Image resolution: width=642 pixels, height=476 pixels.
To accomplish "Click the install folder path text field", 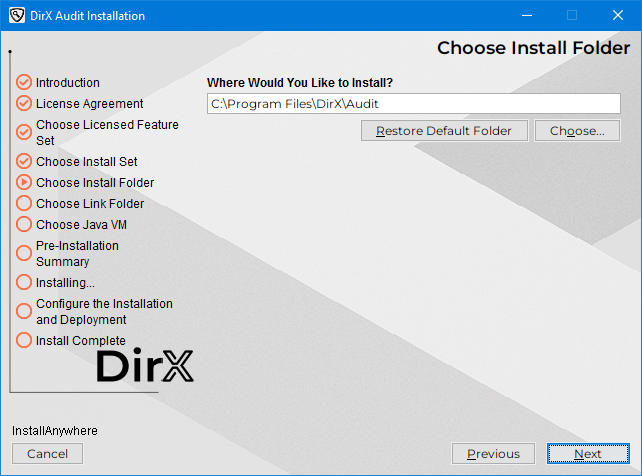I will tap(414, 104).
